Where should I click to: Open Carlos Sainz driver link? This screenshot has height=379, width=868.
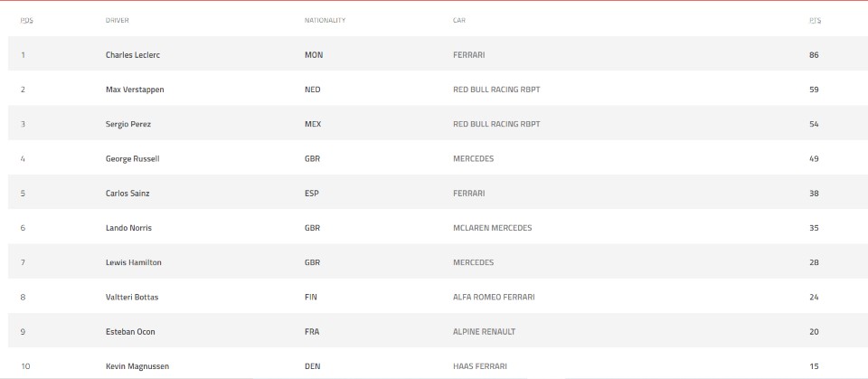click(x=128, y=193)
